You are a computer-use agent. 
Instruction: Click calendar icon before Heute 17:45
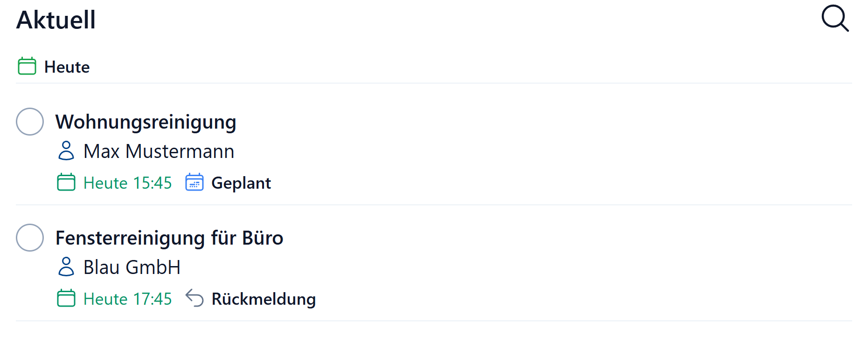pos(66,298)
